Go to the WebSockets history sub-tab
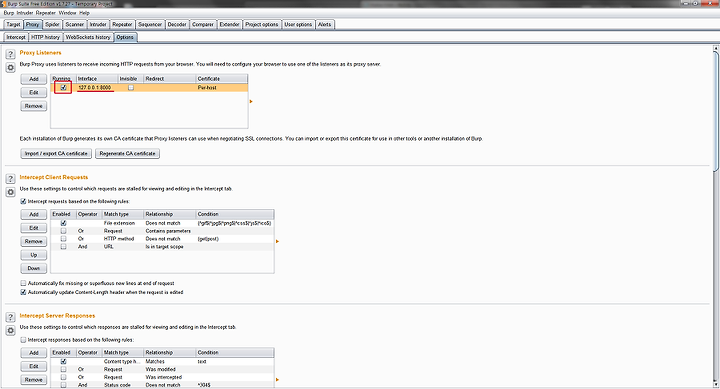720x389 pixels. [88, 37]
